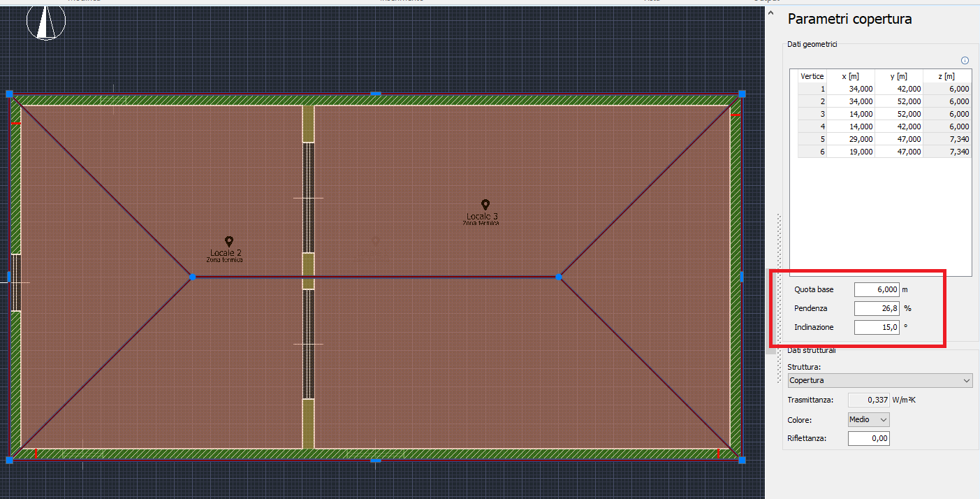Pick the ridge vertex handle near Locale 2

192,277
